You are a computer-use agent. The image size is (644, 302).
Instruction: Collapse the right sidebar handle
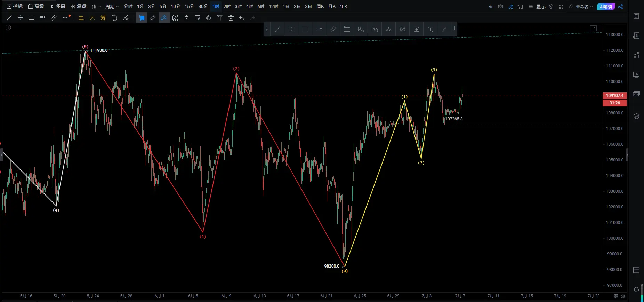click(627, 155)
